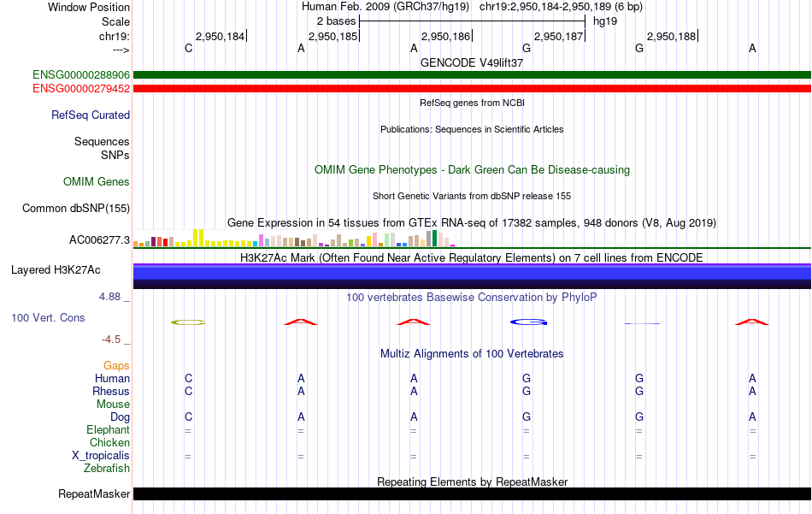Image resolution: width=812 pixels, height=514 pixels.
Task: Click the Scale label
Action: pos(116,21)
